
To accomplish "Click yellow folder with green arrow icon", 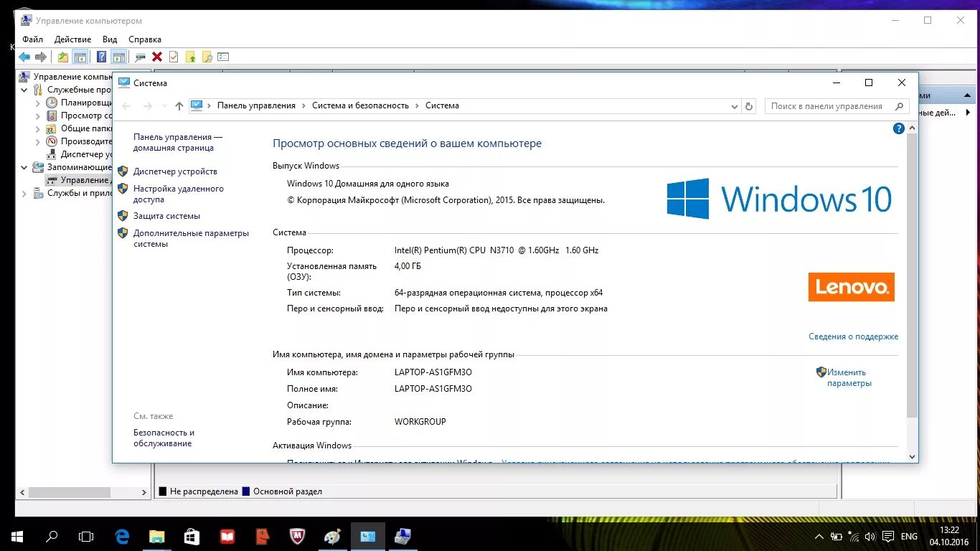I will pyautogui.click(x=191, y=57).
